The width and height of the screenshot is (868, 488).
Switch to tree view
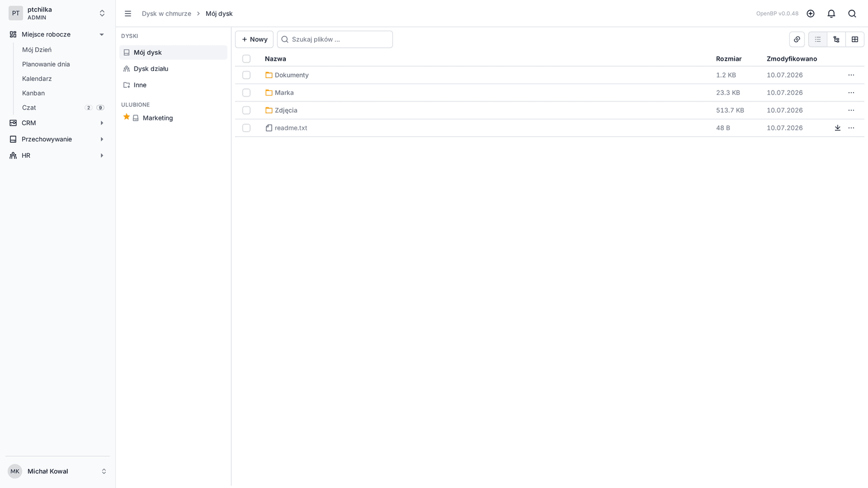click(837, 39)
